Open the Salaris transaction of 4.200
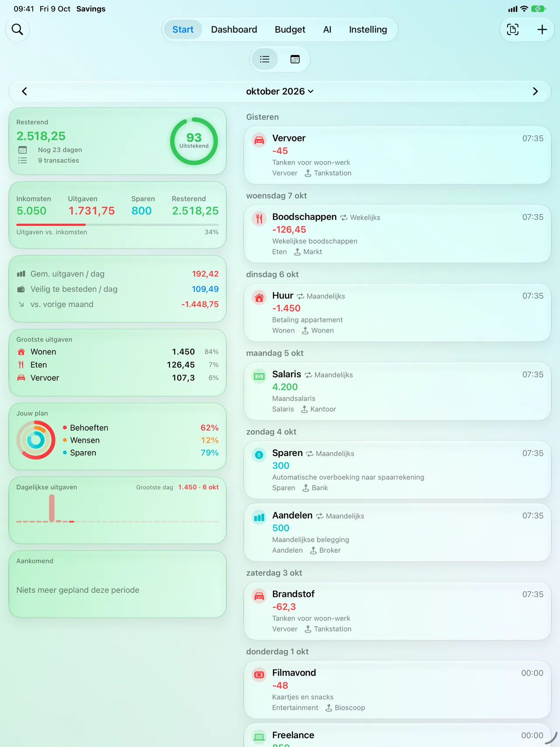The height and width of the screenshot is (747, 560). pyautogui.click(x=397, y=391)
